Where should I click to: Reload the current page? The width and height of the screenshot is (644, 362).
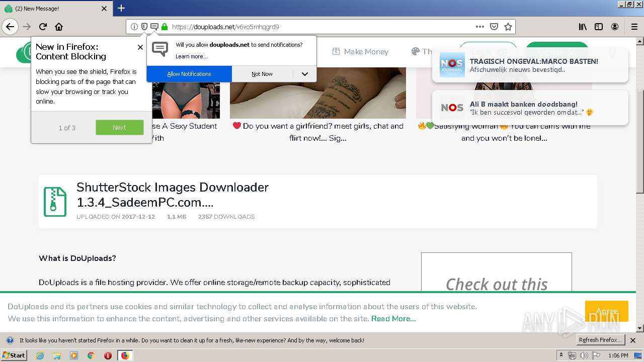tap(43, 27)
